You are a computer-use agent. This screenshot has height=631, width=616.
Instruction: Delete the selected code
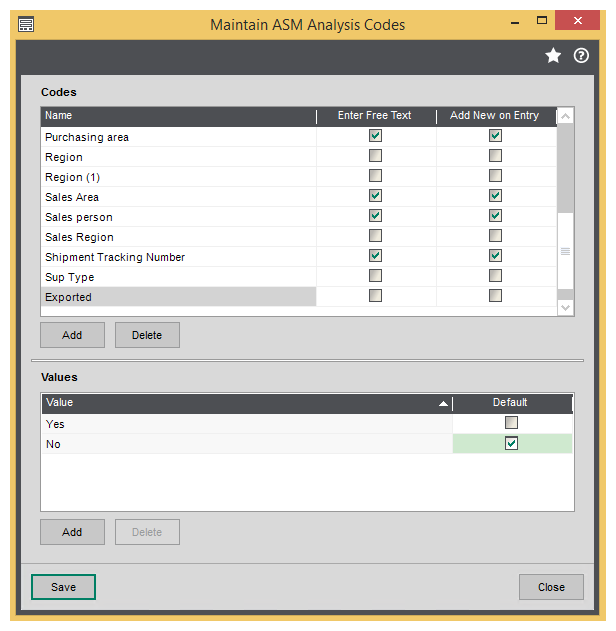(147, 335)
